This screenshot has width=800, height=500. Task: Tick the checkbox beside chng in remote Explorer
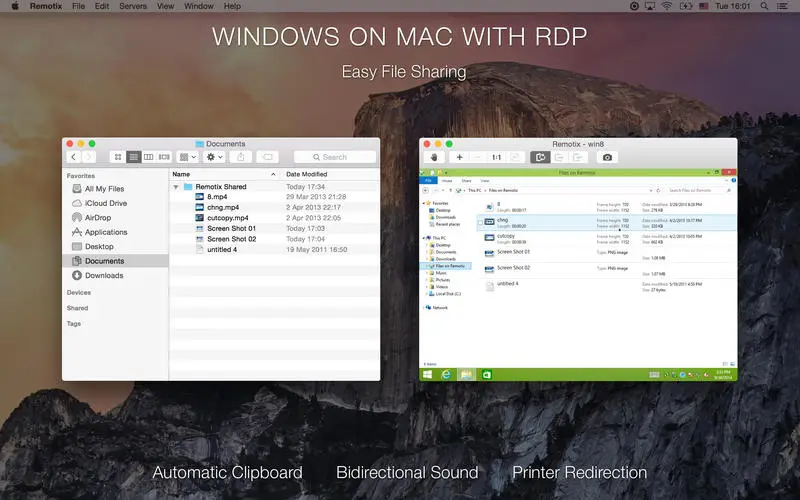click(x=480, y=222)
